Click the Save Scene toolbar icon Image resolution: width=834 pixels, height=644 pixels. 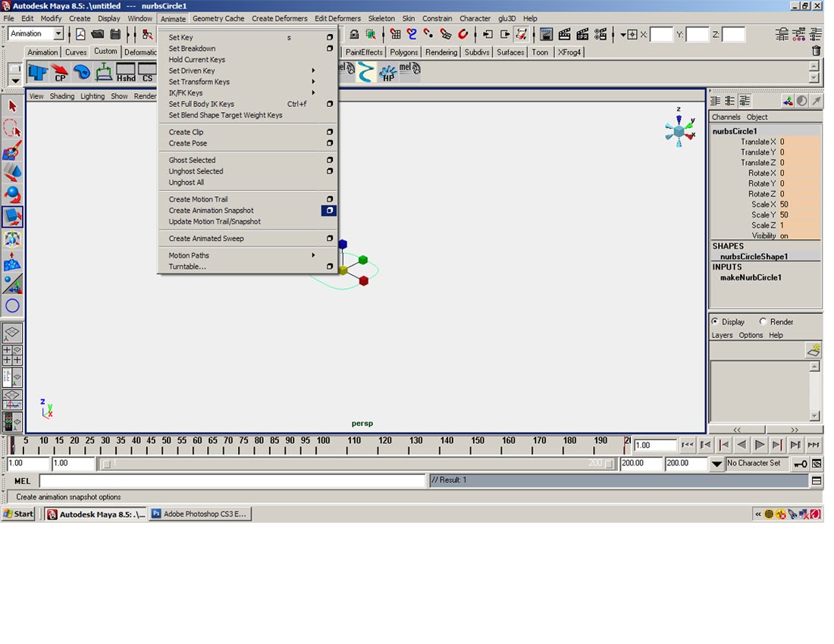115,35
